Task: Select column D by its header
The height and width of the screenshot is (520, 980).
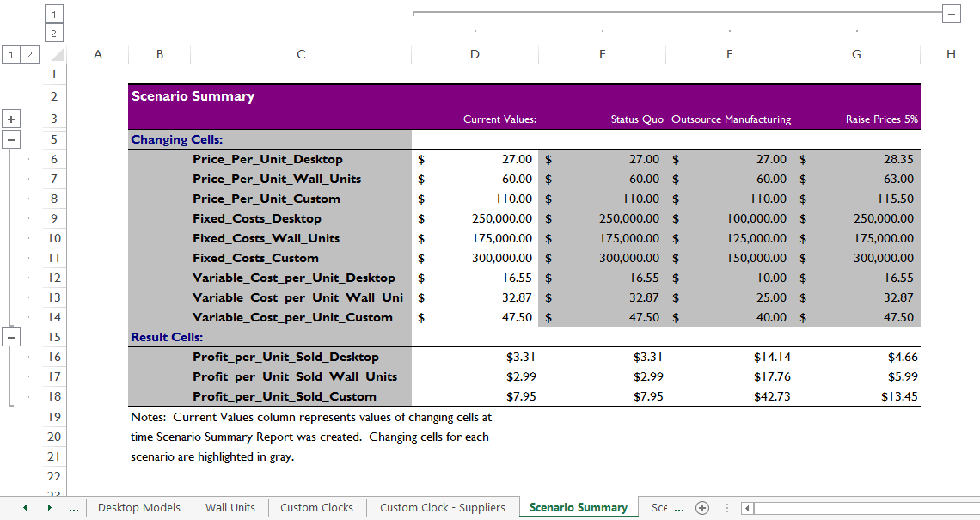Action: [x=475, y=53]
